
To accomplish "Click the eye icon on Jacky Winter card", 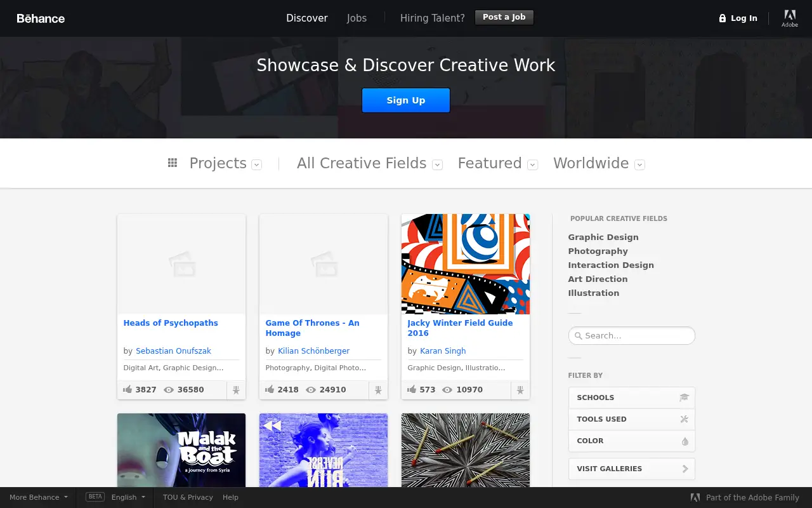I will (x=447, y=390).
